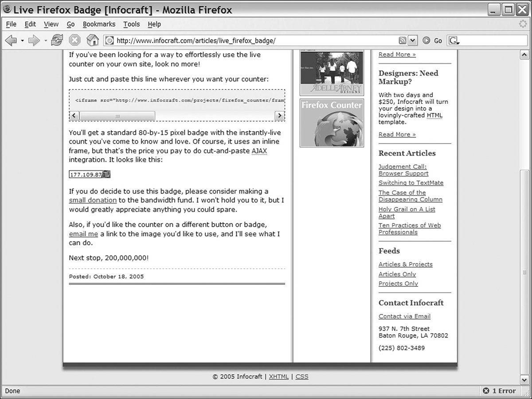The image size is (532, 399).
Task: Click the activity throbber icon
Action: tap(523, 24)
